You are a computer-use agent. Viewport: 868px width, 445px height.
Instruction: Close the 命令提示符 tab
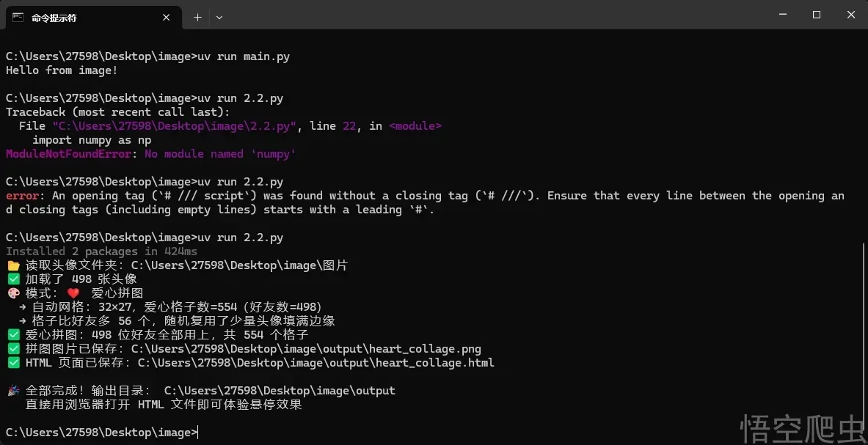tap(166, 17)
